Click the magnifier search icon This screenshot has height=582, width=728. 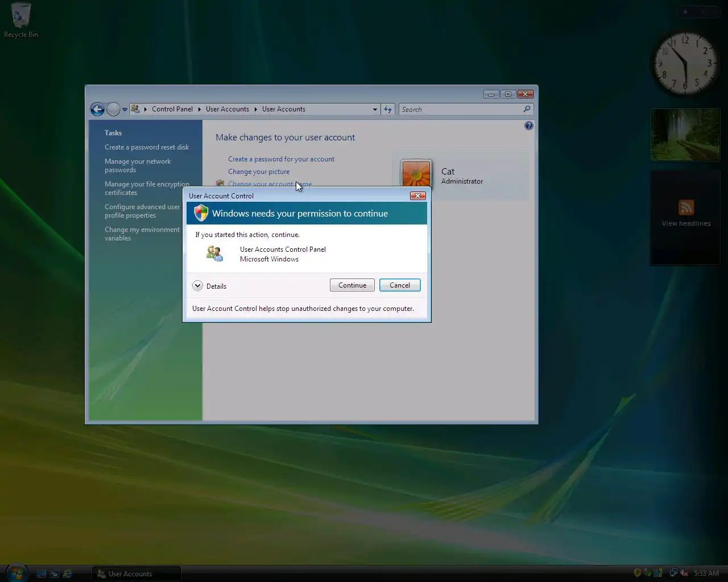527,109
